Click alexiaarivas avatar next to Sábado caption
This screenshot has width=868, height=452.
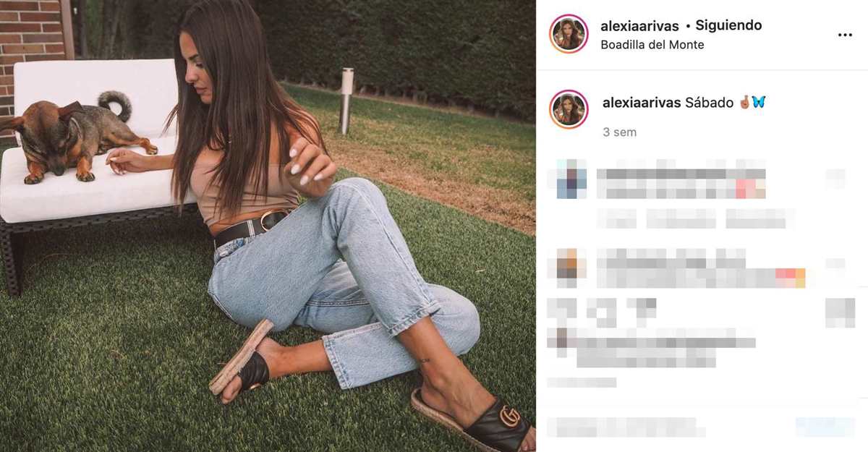(569, 109)
